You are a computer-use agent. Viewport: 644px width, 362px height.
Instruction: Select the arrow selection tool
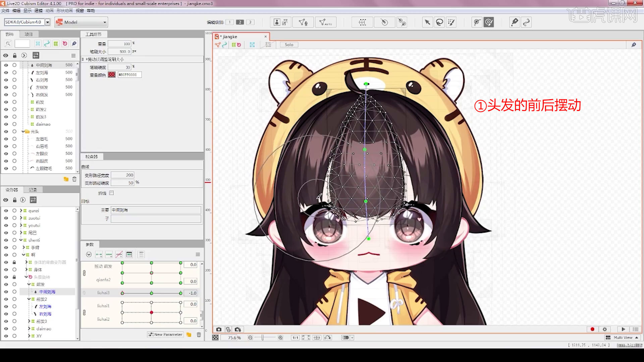[427, 22]
